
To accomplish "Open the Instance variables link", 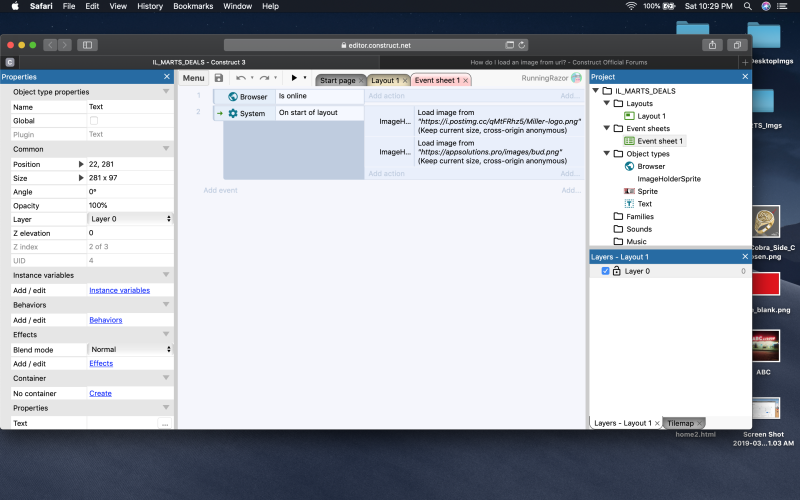I will [119, 290].
